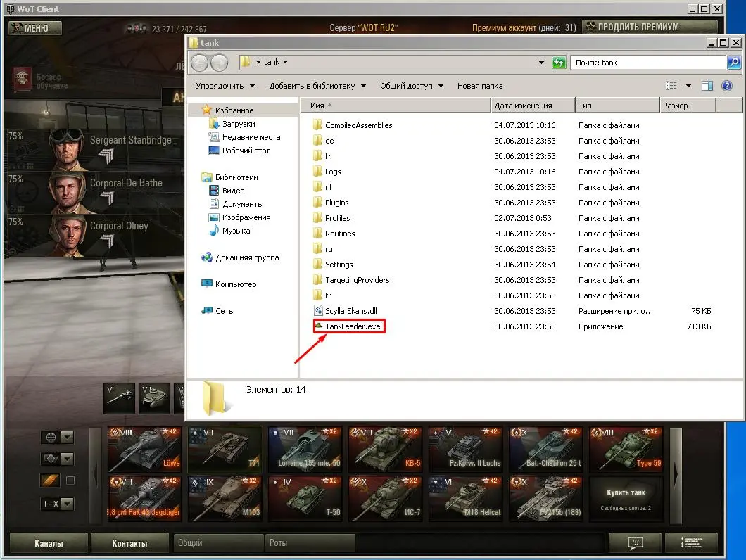Select the M103 tank in carousel
Viewport: 746px width, 560px height.
pyautogui.click(x=225, y=499)
